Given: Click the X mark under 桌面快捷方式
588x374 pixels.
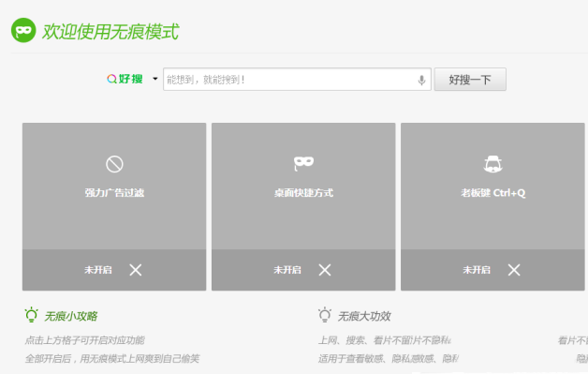Looking at the screenshot, I should point(325,270).
